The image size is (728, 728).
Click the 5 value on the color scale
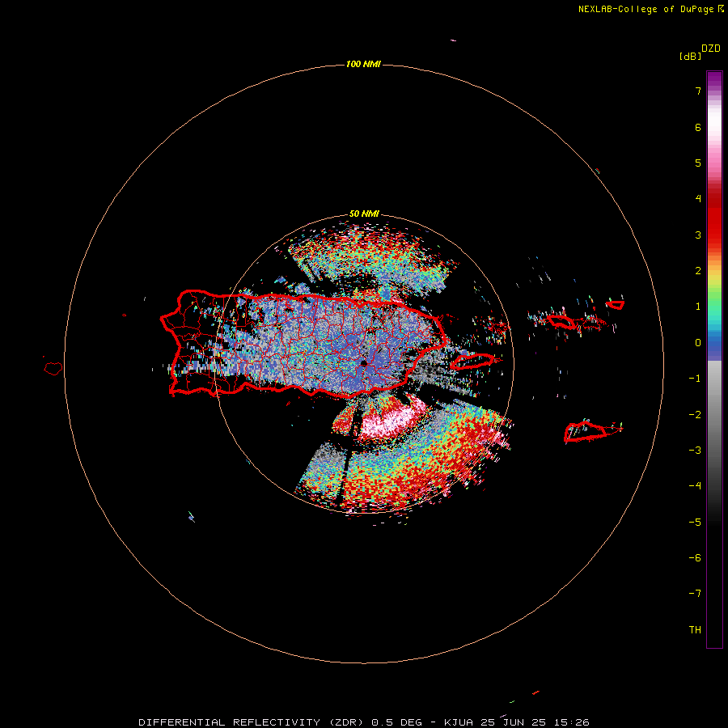pos(698,163)
